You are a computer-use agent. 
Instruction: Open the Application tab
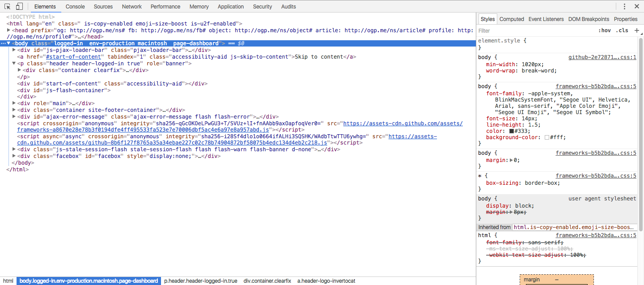coord(231,6)
